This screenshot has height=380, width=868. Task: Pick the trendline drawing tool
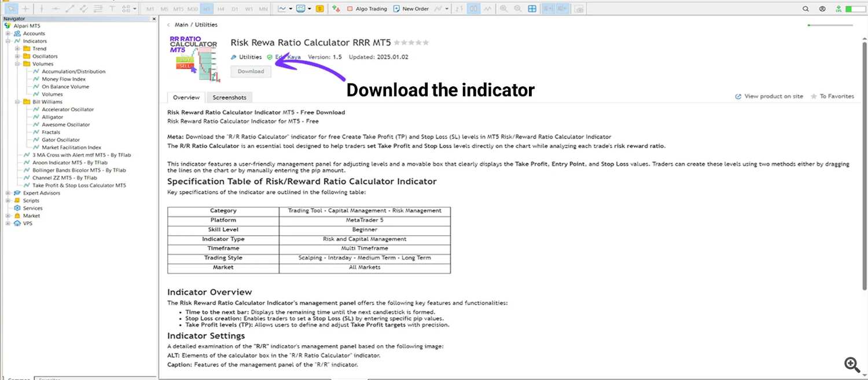[70, 9]
